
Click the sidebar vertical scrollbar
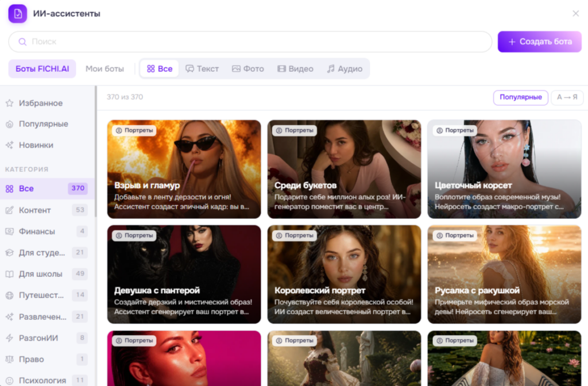click(x=96, y=152)
